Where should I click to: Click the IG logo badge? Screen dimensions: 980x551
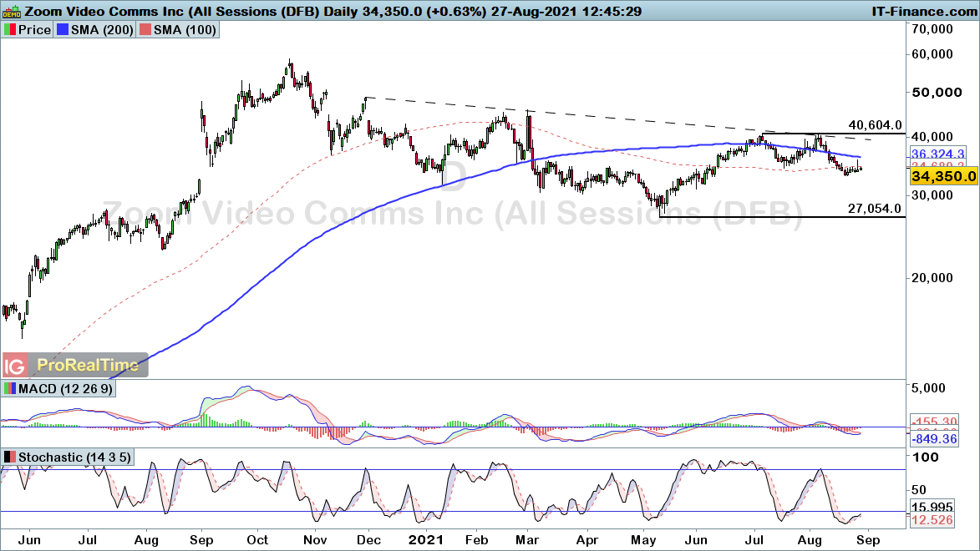tap(15, 365)
